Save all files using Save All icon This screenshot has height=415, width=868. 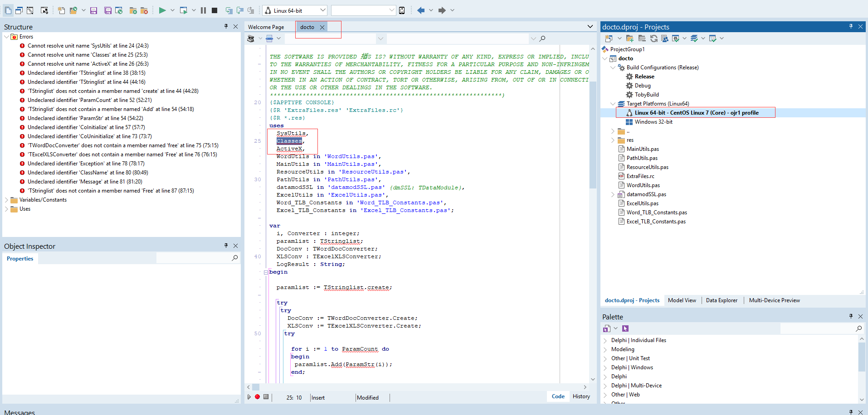[x=107, y=10]
